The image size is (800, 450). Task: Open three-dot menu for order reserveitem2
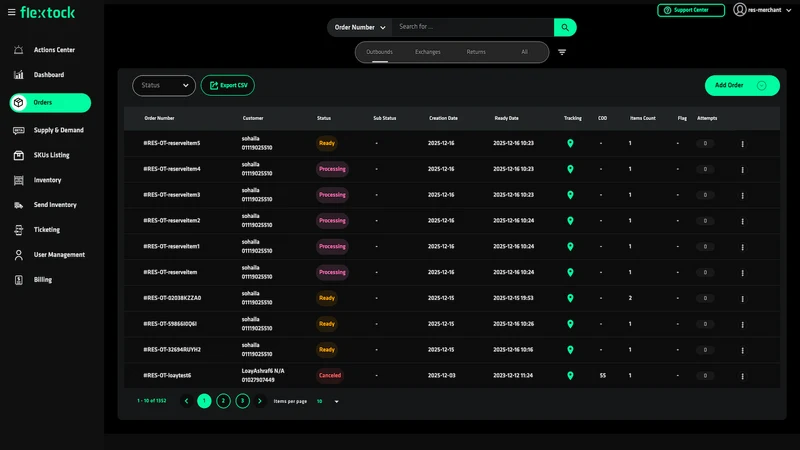pyautogui.click(x=742, y=221)
